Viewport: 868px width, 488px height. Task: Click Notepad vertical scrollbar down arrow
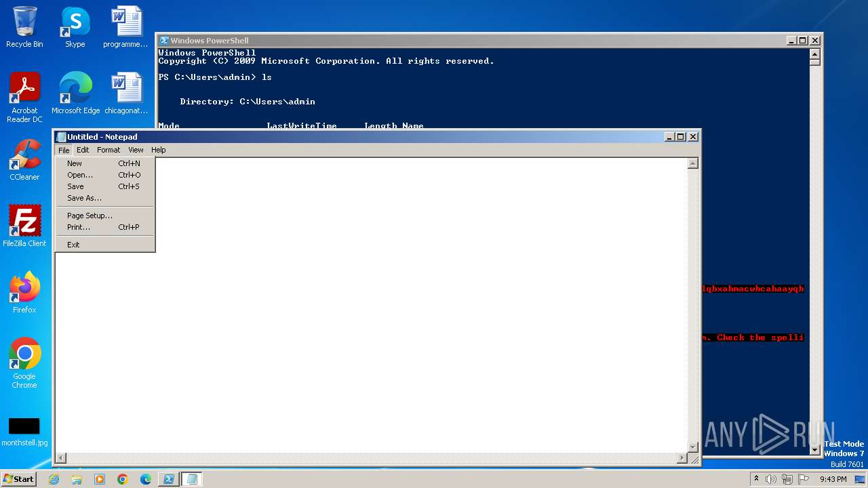point(693,447)
